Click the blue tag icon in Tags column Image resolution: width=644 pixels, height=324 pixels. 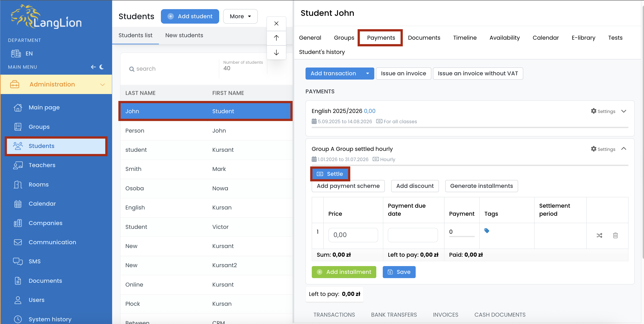pyautogui.click(x=486, y=231)
